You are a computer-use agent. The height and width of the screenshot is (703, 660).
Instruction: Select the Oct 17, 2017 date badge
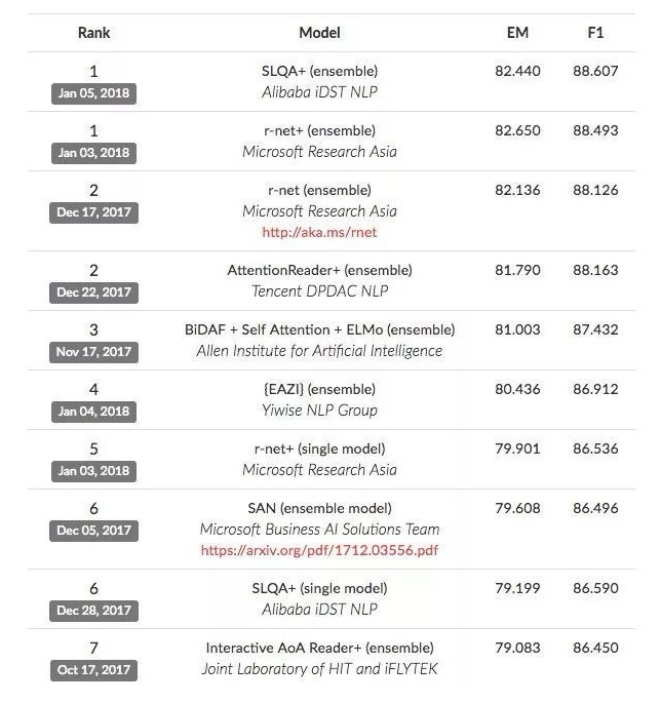coord(94,669)
